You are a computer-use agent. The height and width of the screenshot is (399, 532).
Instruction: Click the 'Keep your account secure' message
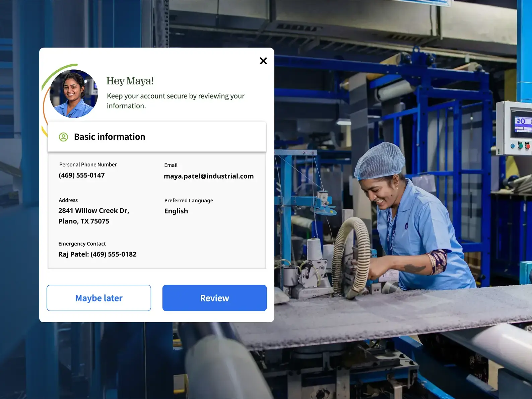(176, 101)
